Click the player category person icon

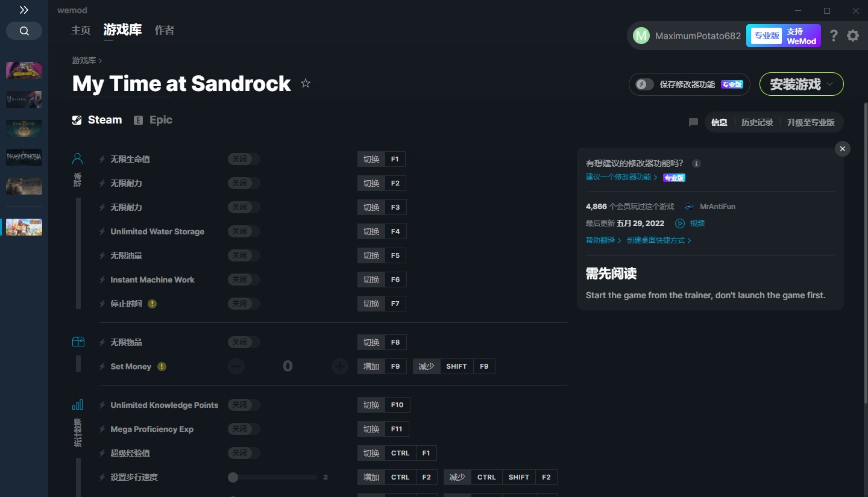tap(78, 158)
